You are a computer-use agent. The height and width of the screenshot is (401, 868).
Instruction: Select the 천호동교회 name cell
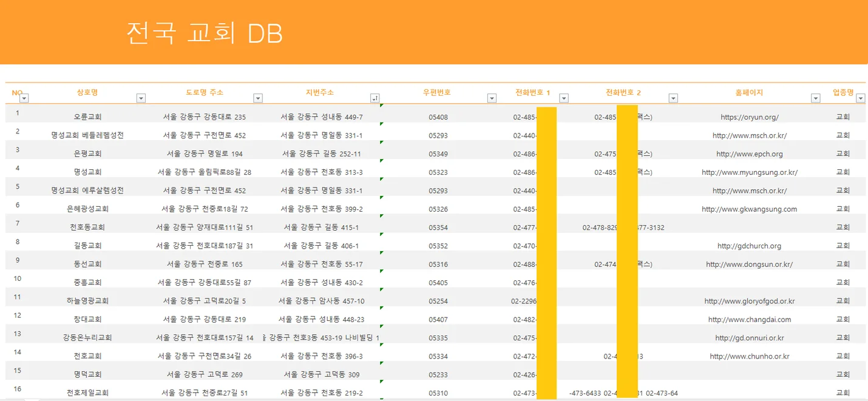(87, 227)
